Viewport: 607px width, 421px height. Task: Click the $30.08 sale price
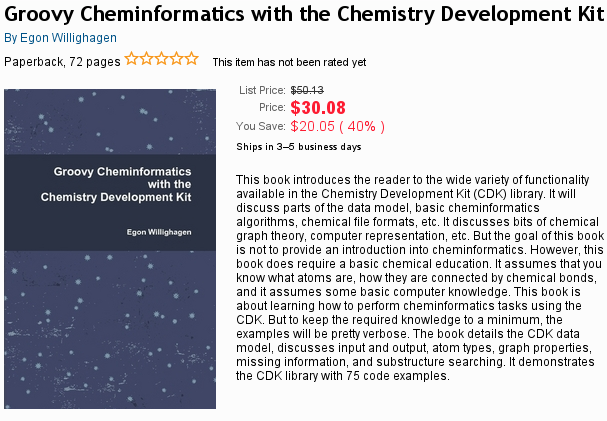318,108
